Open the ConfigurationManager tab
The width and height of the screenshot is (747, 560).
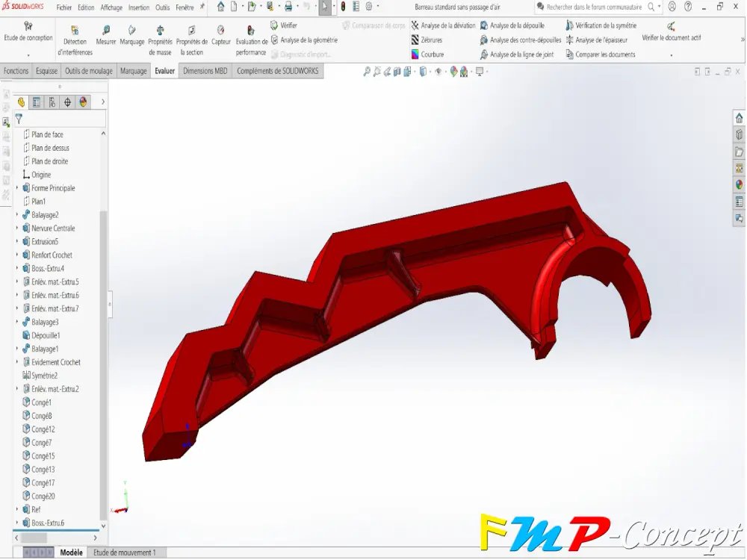(52, 102)
